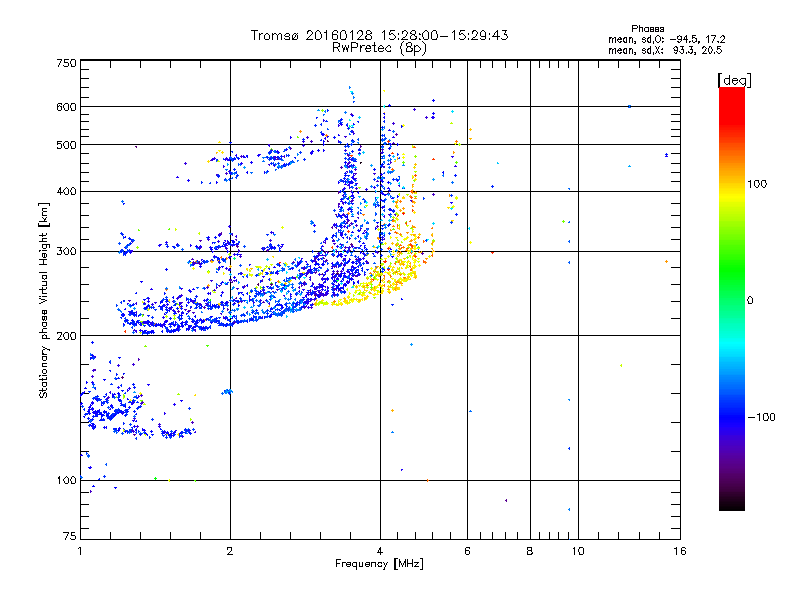Click the colorbar tick label "100"

(x=757, y=184)
